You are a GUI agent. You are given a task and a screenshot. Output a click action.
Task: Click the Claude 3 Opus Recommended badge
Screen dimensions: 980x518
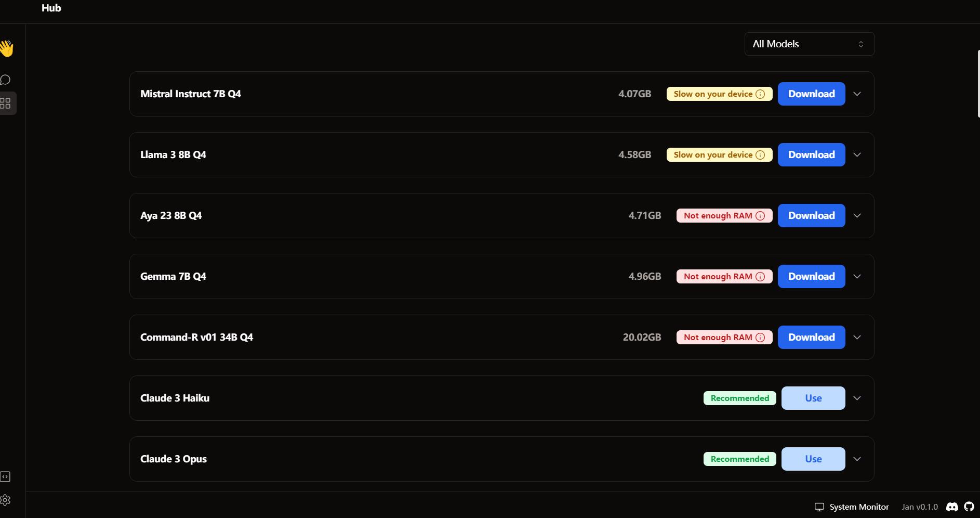(x=739, y=459)
